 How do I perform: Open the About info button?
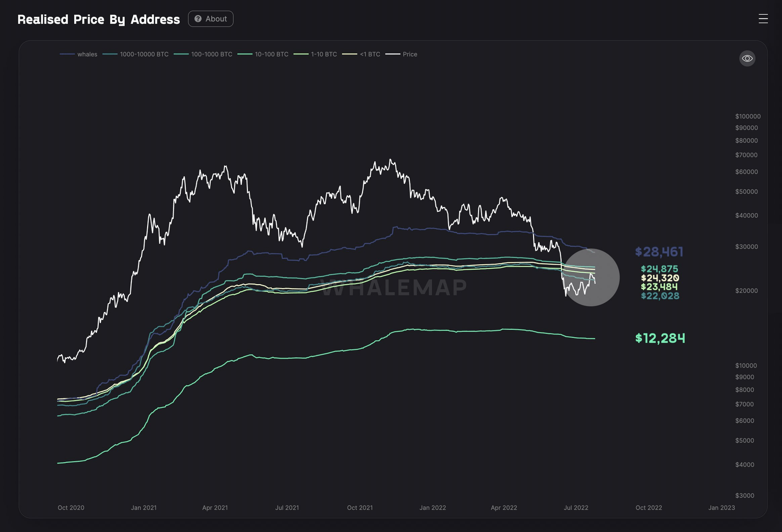(x=211, y=19)
